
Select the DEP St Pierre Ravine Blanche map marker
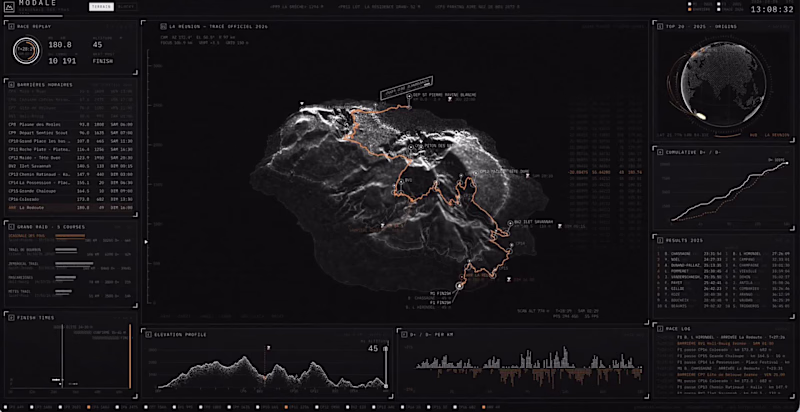(x=409, y=95)
